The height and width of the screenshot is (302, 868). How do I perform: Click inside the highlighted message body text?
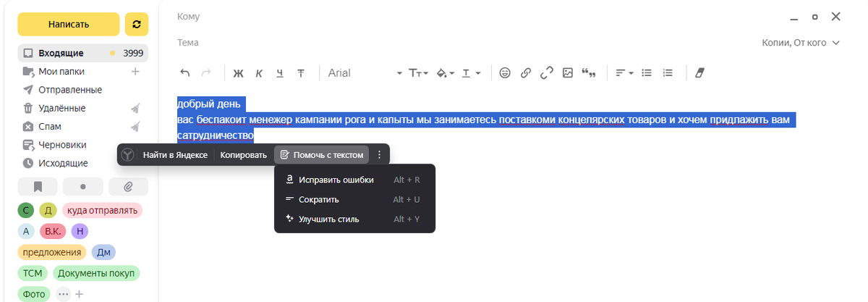[486, 119]
